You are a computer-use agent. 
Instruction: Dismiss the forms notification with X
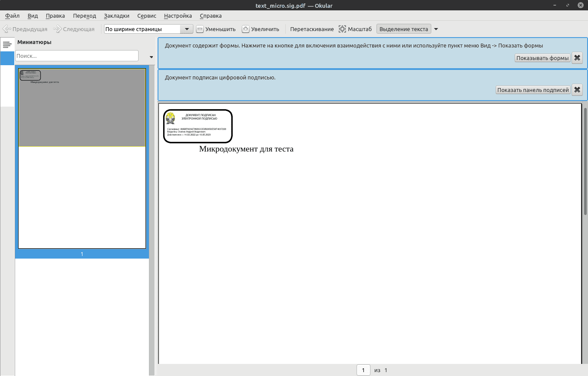point(577,58)
